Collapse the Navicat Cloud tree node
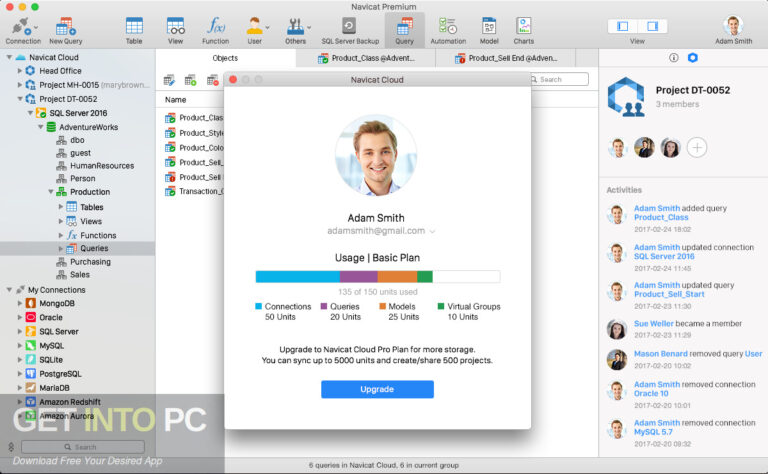Image resolution: width=768 pixels, height=474 pixels. pos(9,57)
